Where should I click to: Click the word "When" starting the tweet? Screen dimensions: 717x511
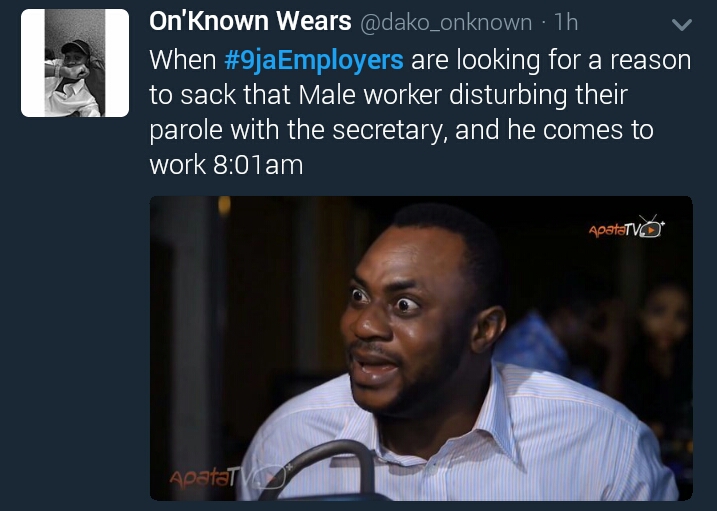(x=183, y=60)
